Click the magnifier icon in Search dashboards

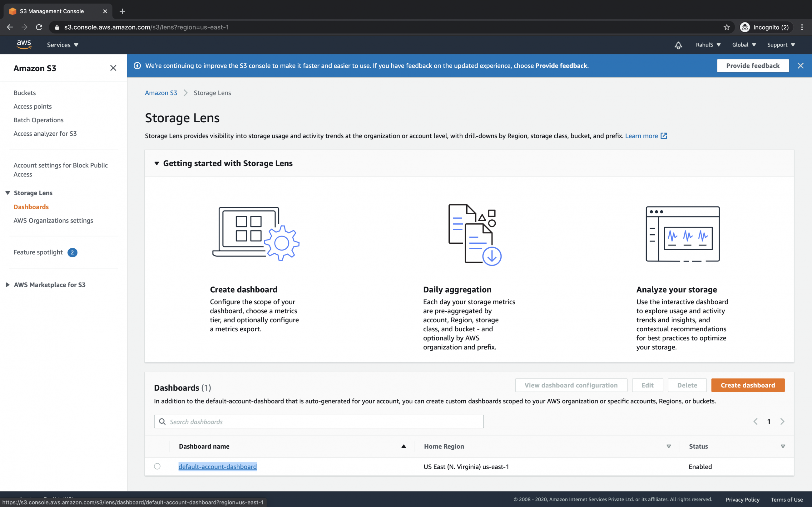tap(162, 421)
